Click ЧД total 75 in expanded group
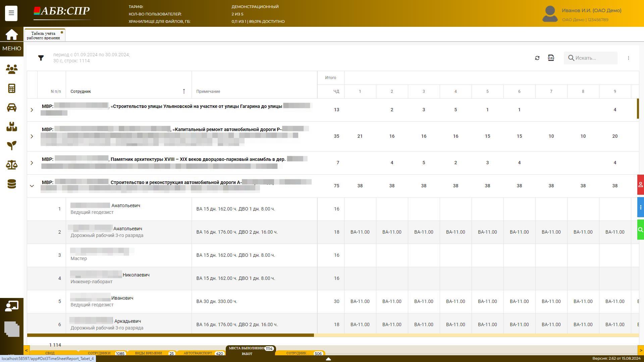Screen dimensions: 644x362 [336, 186]
